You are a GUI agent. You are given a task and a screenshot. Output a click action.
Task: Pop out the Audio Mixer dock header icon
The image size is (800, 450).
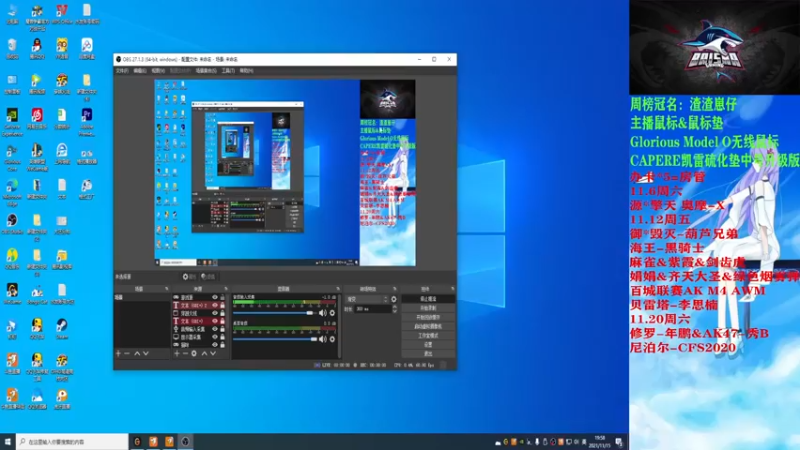click(x=338, y=289)
